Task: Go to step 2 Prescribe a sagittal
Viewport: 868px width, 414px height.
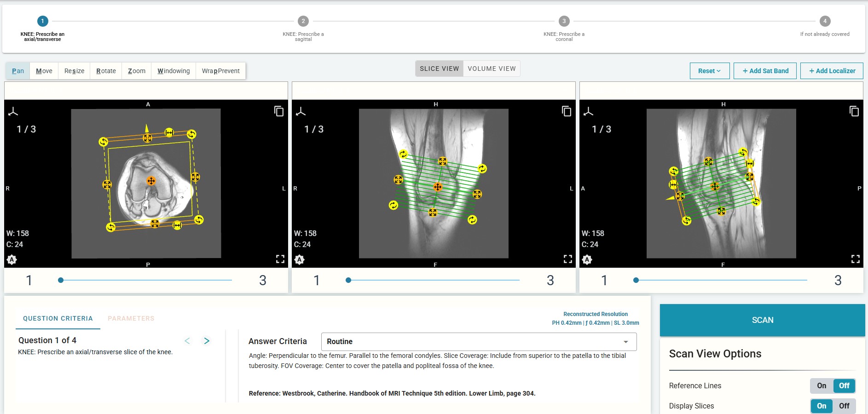Action: (303, 21)
